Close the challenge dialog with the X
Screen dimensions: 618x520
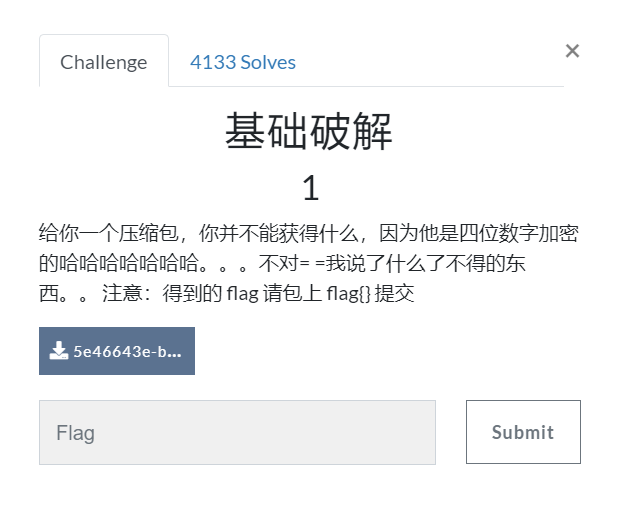572,51
